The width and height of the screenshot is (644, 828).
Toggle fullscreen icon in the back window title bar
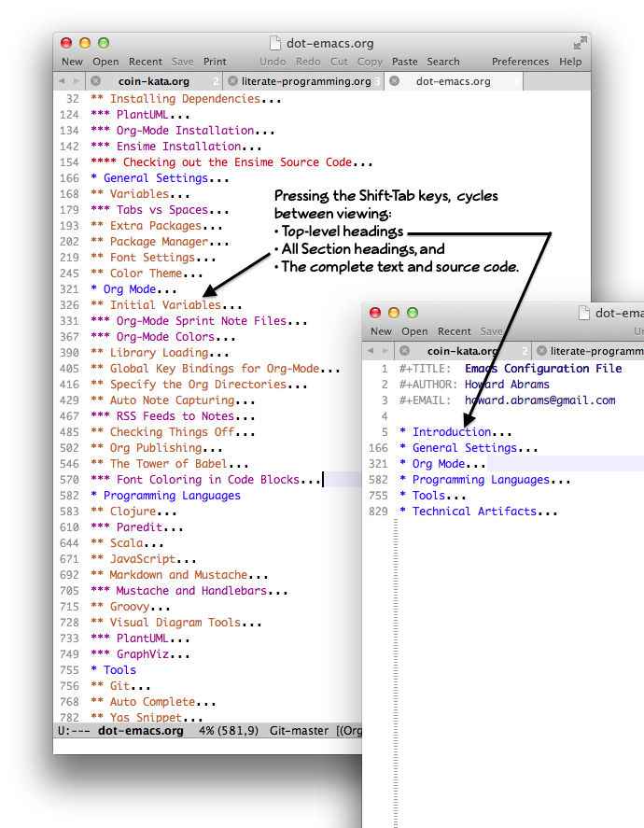[581, 43]
